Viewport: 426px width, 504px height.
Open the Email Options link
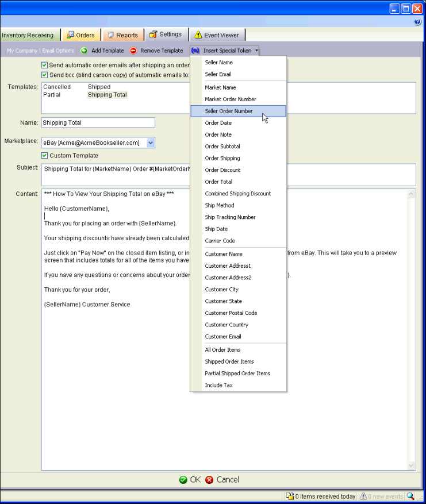pos(58,51)
